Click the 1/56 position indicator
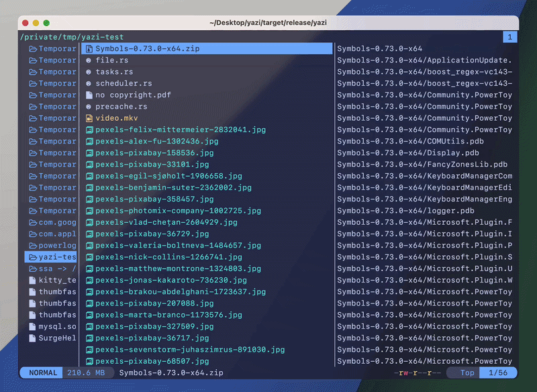Image resolution: width=537 pixels, height=392 pixels. point(498,373)
